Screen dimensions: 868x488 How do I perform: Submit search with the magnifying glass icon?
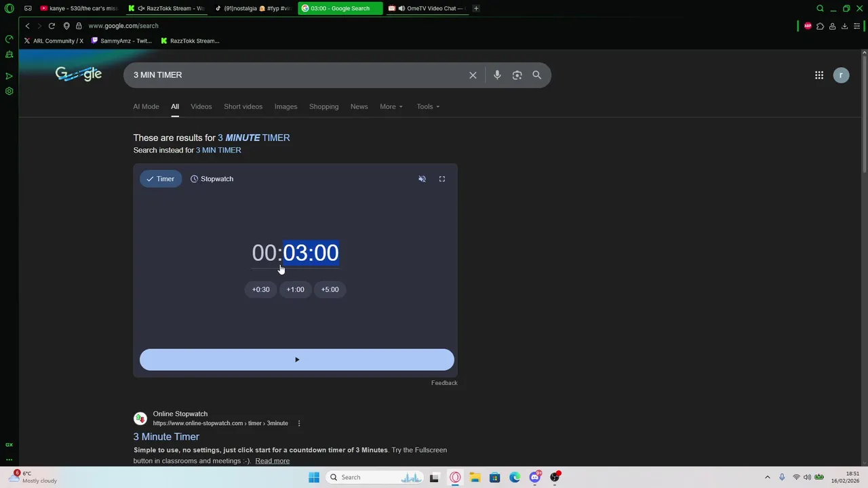(x=536, y=75)
